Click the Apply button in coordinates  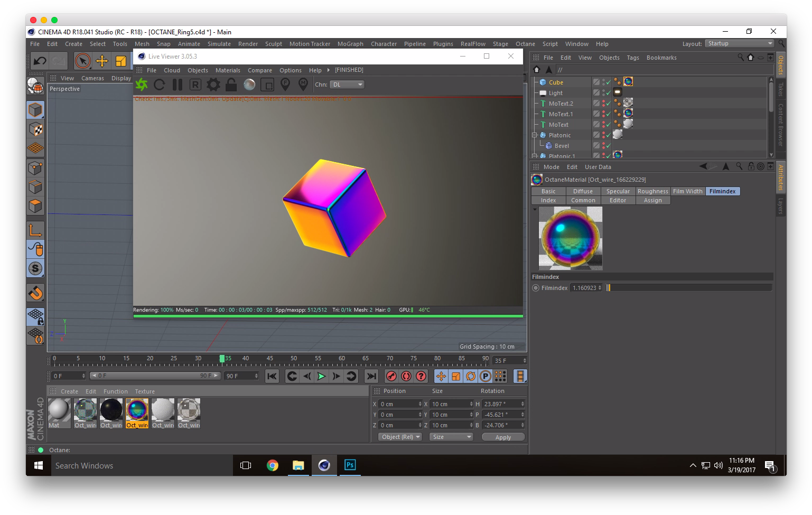click(503, 437)
